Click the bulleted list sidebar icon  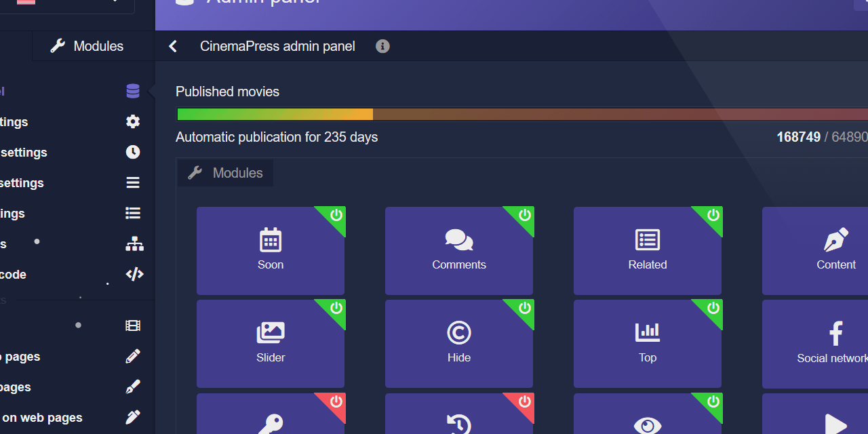pos(133,213)
